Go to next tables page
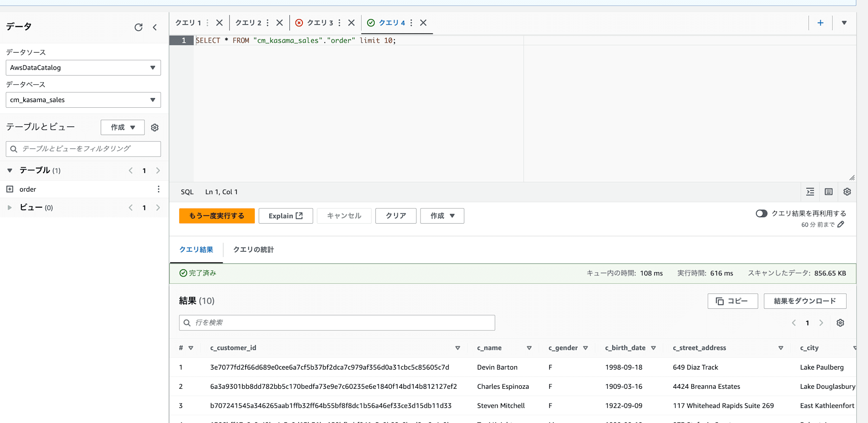 (158, 171)
